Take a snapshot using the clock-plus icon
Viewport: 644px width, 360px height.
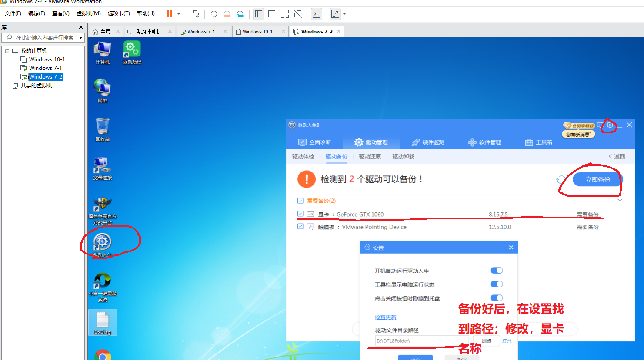tap(213, 14)
